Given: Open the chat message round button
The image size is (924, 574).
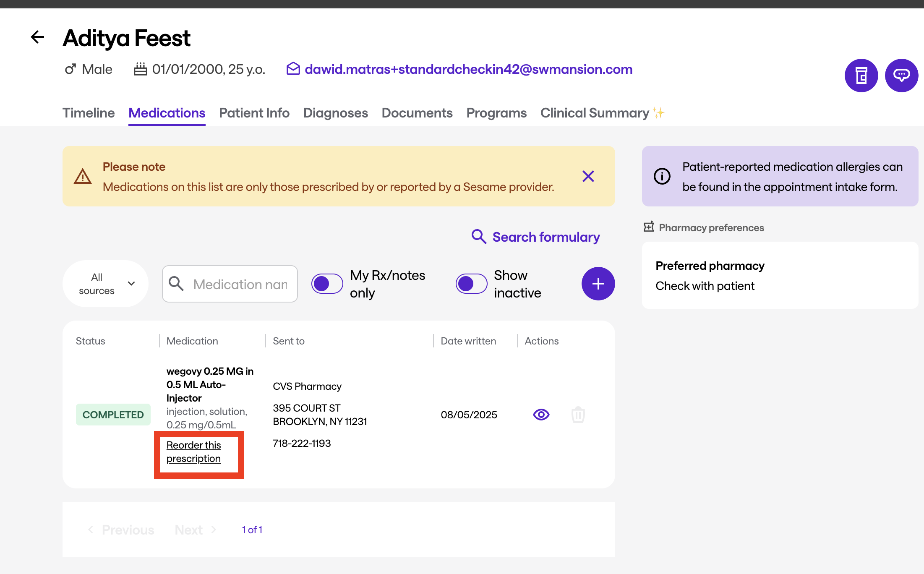Looking at the screenshot, I should point(901,76).
